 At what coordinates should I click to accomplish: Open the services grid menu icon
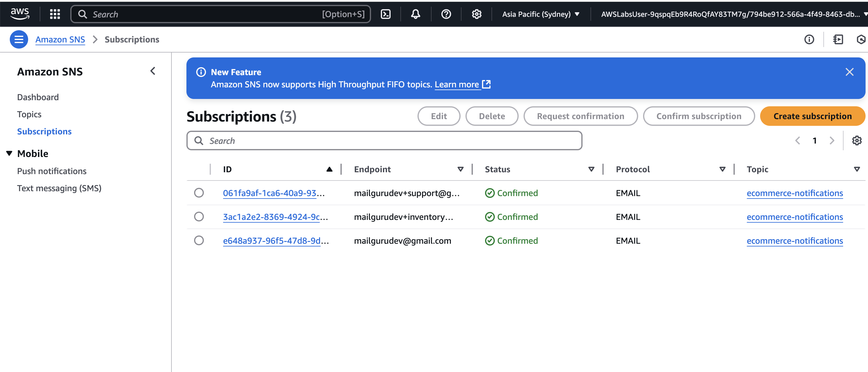tap(55, 14)
